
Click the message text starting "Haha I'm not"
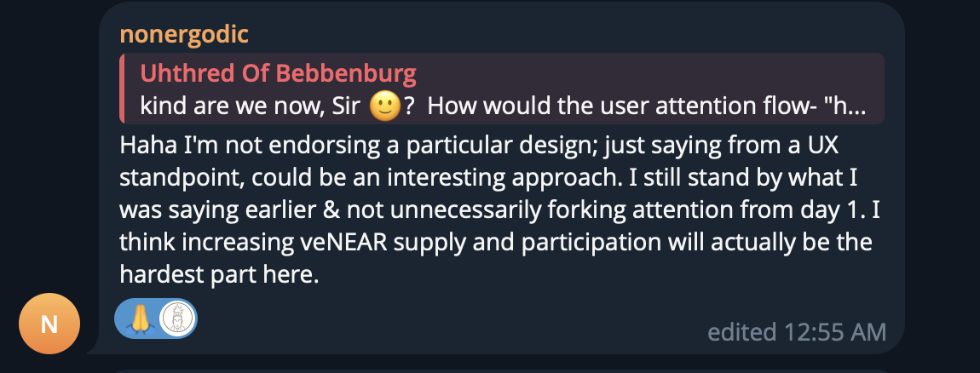[x=500, y=210]
